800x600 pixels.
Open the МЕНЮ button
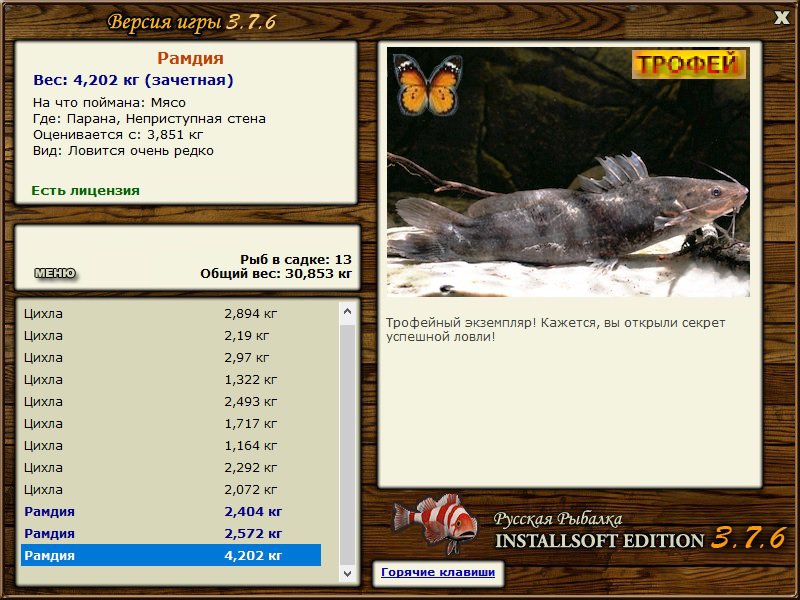(55, 273)
